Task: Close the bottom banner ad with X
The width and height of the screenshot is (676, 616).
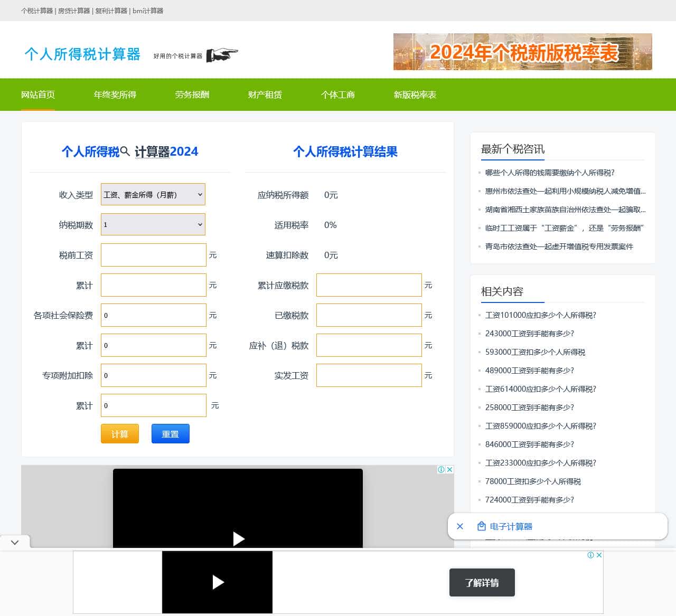Action: point(599,555)
